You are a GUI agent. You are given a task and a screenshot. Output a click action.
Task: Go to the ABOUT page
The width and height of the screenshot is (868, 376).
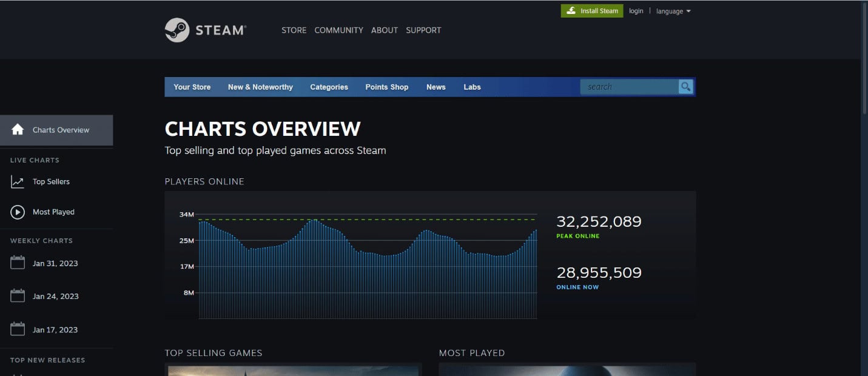click(385, 30)
